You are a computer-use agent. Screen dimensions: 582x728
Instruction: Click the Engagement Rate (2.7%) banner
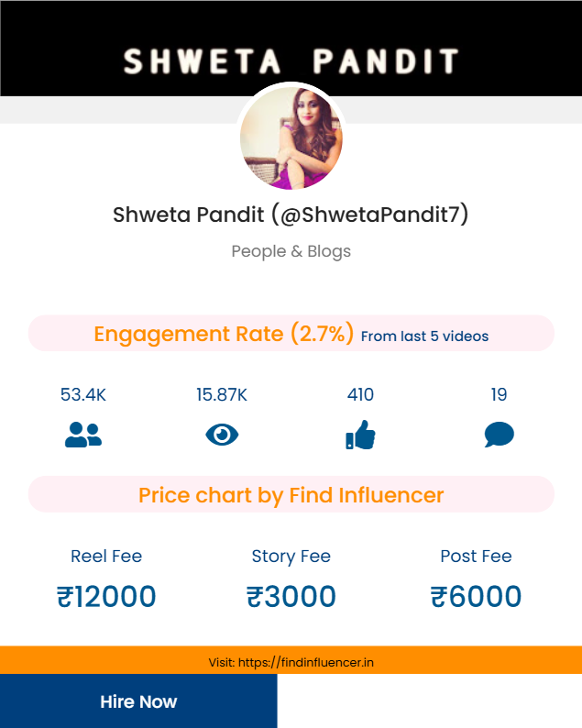point(225,334)
